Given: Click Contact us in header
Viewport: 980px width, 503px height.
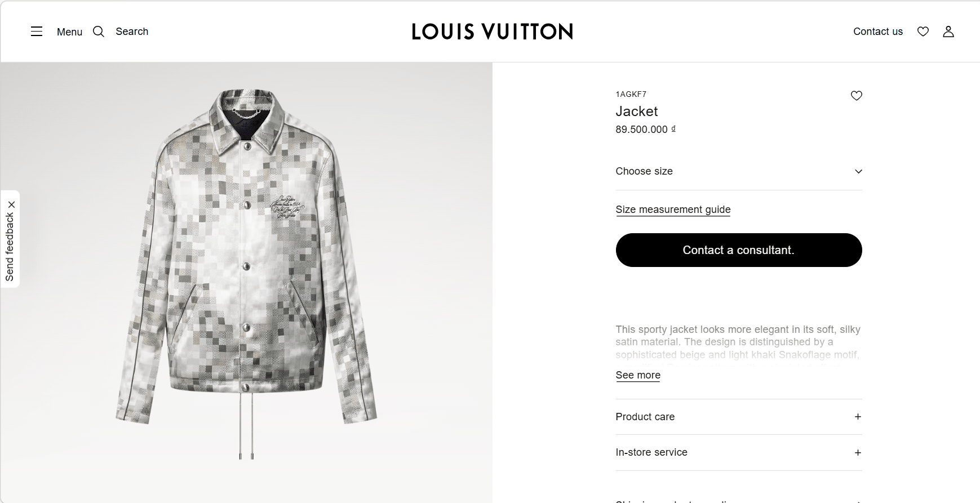Looking at the screenshot, I should (877, 32).
